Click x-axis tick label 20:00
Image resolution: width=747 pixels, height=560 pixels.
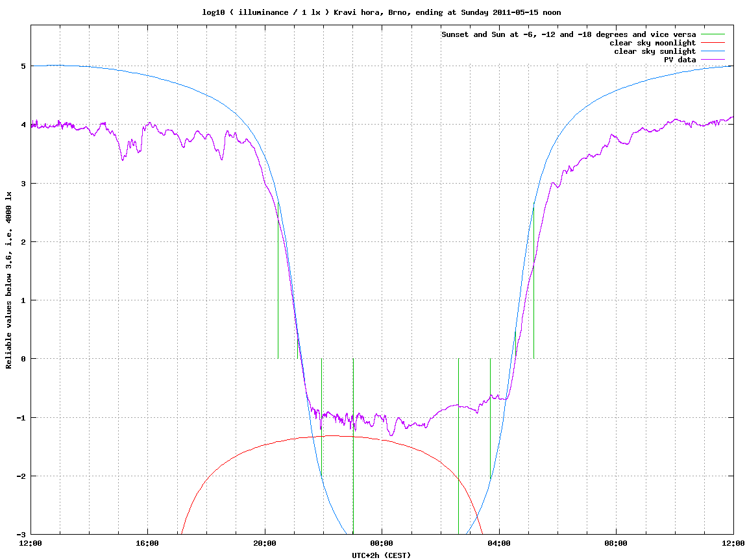[265, 543]
